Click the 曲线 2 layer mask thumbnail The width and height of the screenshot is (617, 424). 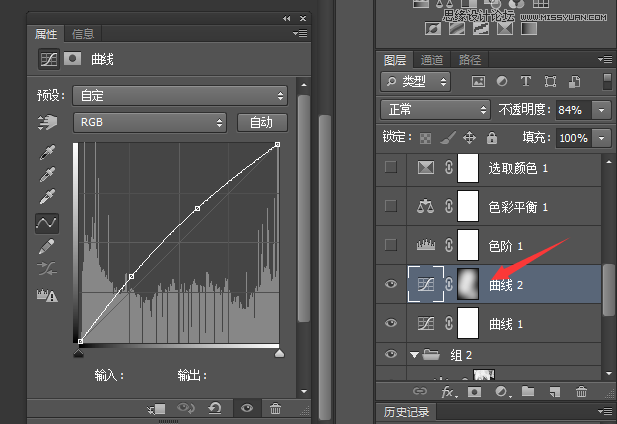click(x=468, y=284)
